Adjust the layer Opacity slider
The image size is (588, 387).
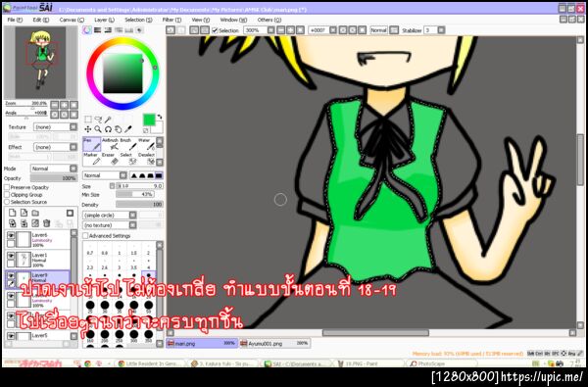[x=54, y=178]
